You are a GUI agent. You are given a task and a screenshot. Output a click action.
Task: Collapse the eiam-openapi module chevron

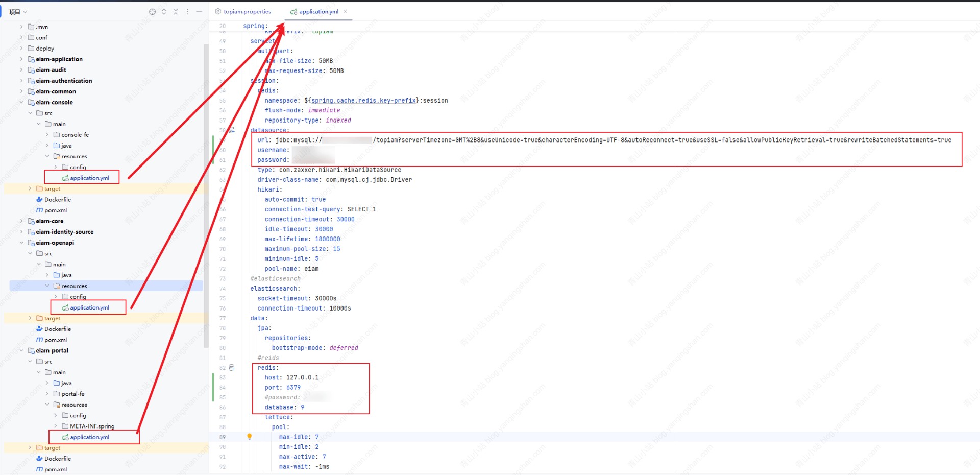[21, 243]
